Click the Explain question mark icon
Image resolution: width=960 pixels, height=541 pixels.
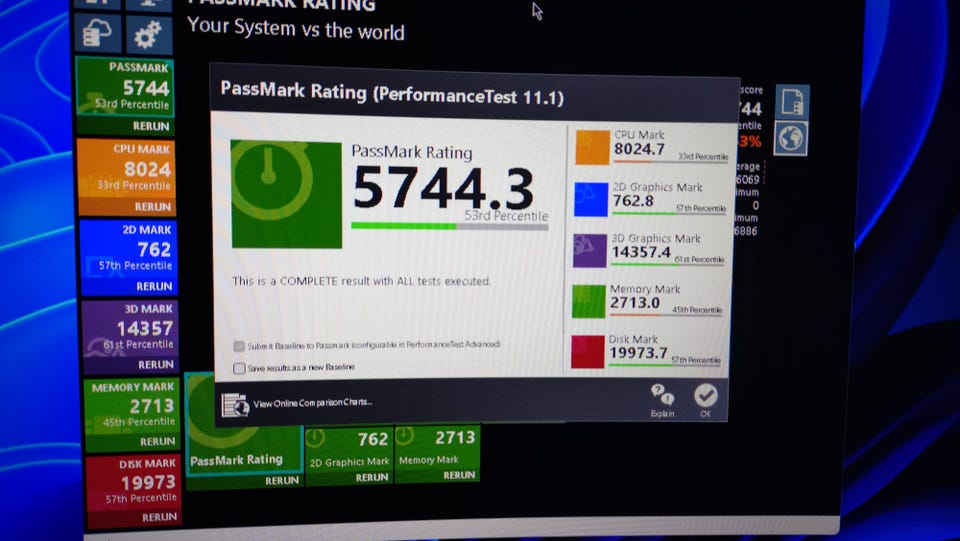click(662, 395)
